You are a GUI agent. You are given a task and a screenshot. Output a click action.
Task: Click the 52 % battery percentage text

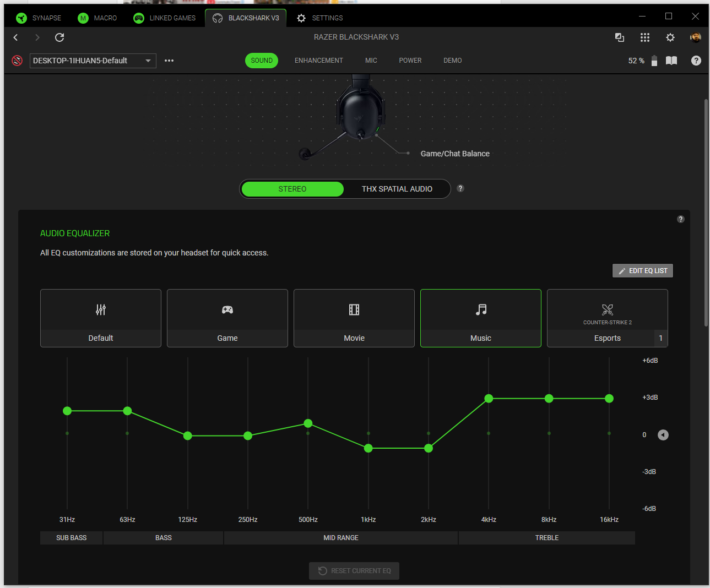pos(636,61)
